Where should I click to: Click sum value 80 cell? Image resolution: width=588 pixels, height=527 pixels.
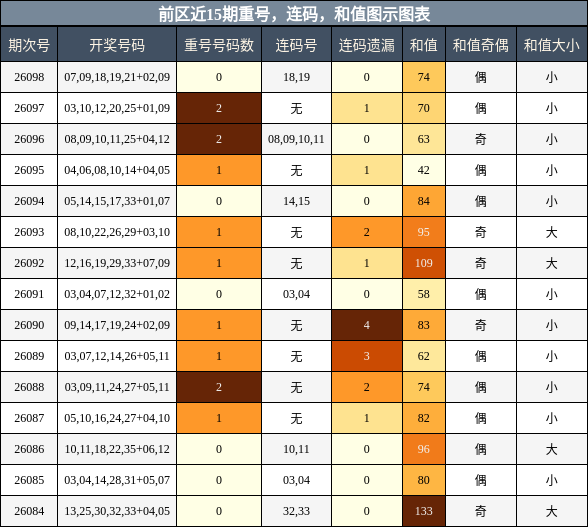click(424, 480)
